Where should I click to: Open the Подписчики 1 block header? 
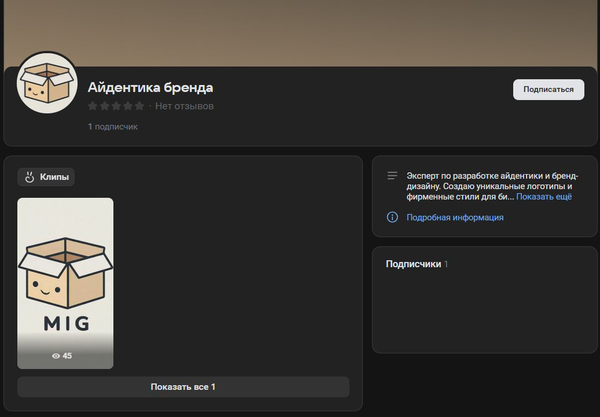tap(417, 264)
